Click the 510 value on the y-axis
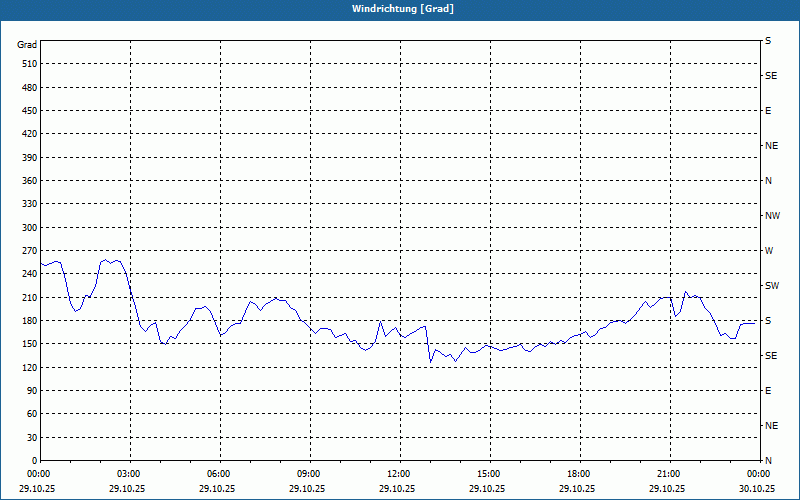Screen dimensions: 800x500 click(27, 64)
